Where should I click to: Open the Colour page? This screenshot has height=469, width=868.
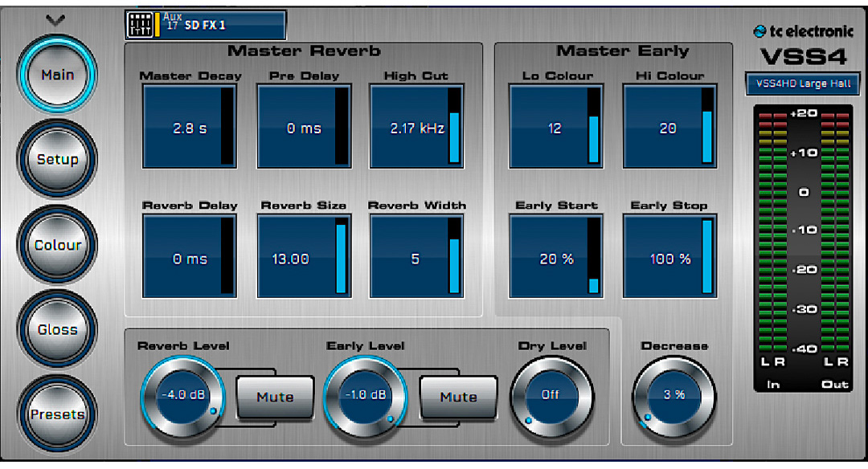pos(57,245)
